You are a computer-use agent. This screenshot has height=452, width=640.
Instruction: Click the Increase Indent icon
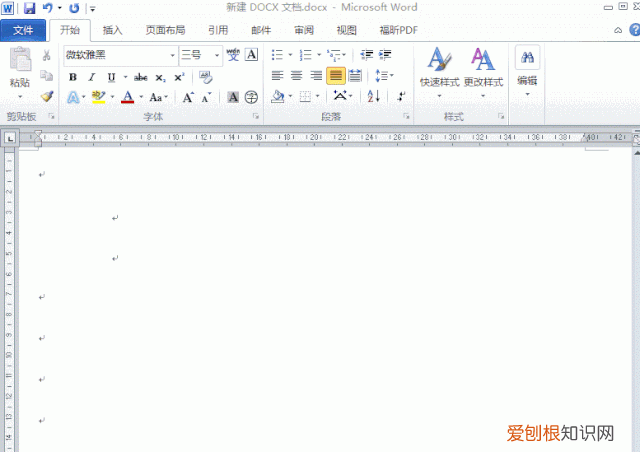click(385, 55)
